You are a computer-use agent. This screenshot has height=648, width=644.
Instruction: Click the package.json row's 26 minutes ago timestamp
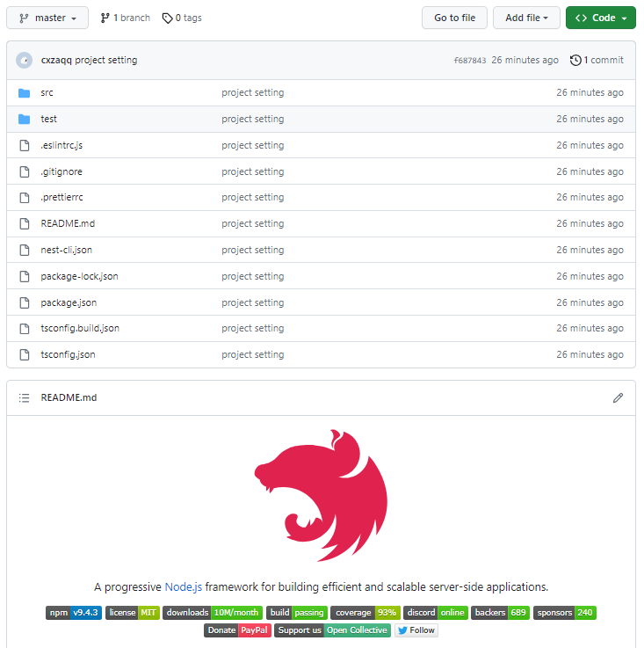[x=590, y=303]
